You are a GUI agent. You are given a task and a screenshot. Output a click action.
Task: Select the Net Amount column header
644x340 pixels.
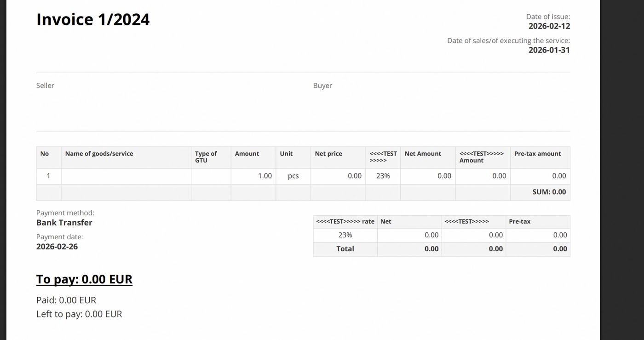pos(423,154)
